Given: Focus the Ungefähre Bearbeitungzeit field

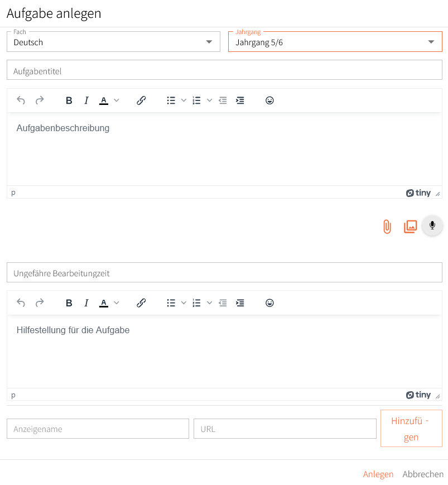Looking at the screenshot, I should (224, 272).
